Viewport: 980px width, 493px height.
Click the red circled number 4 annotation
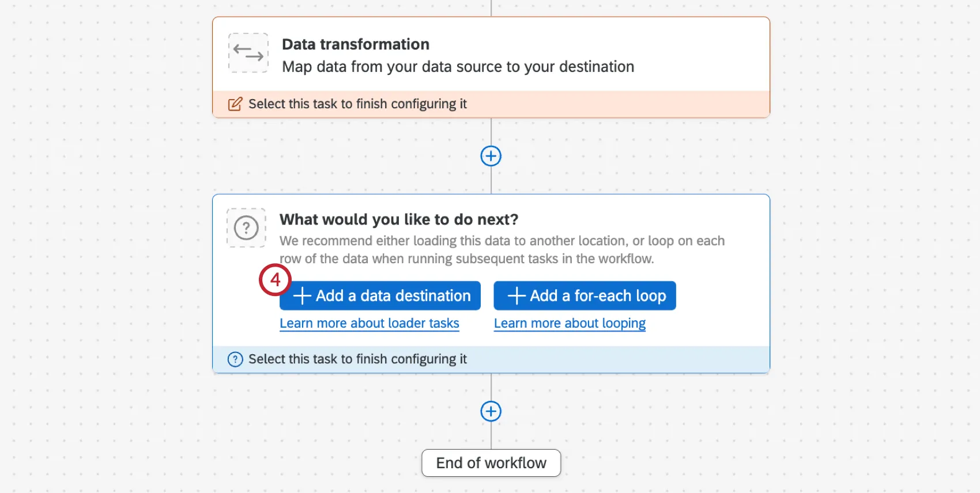[x=276, y=280]
